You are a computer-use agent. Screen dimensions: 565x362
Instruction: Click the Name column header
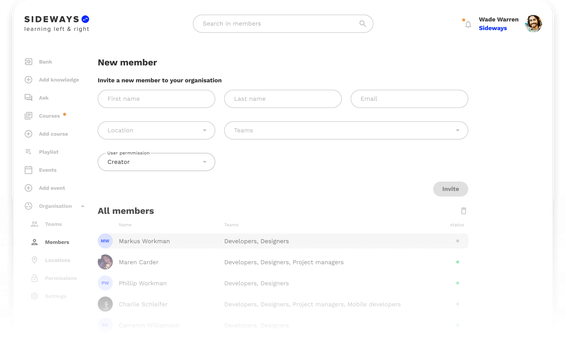pos(125,225)
